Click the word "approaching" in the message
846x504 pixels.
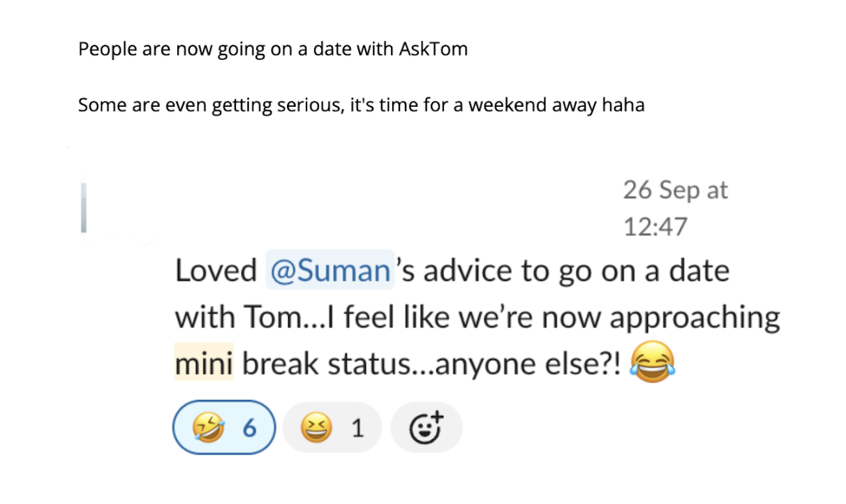[695, 318]
